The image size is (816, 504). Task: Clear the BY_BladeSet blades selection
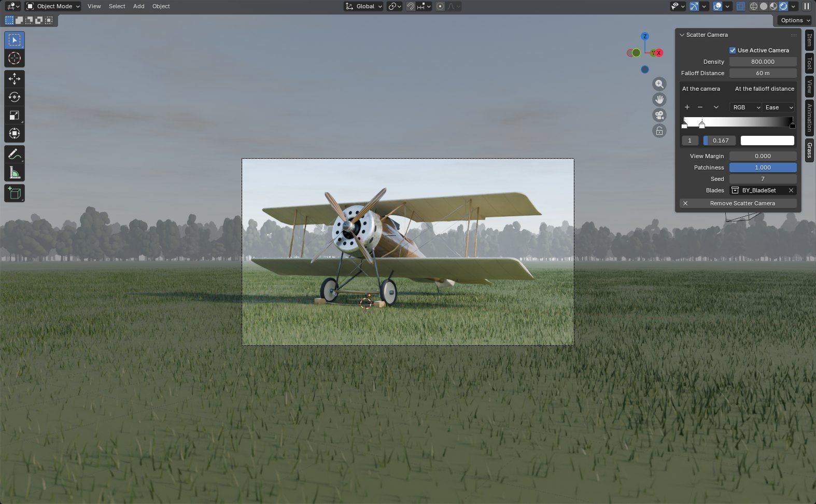tap(791, 190)
